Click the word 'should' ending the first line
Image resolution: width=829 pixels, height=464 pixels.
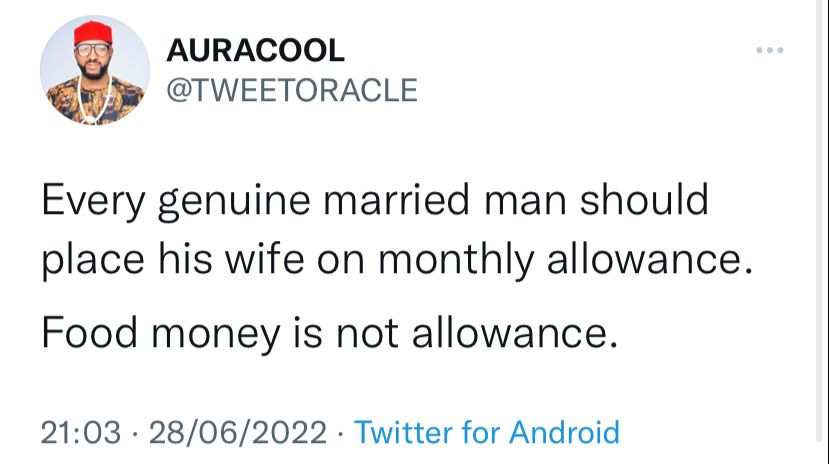pos(644,200)
